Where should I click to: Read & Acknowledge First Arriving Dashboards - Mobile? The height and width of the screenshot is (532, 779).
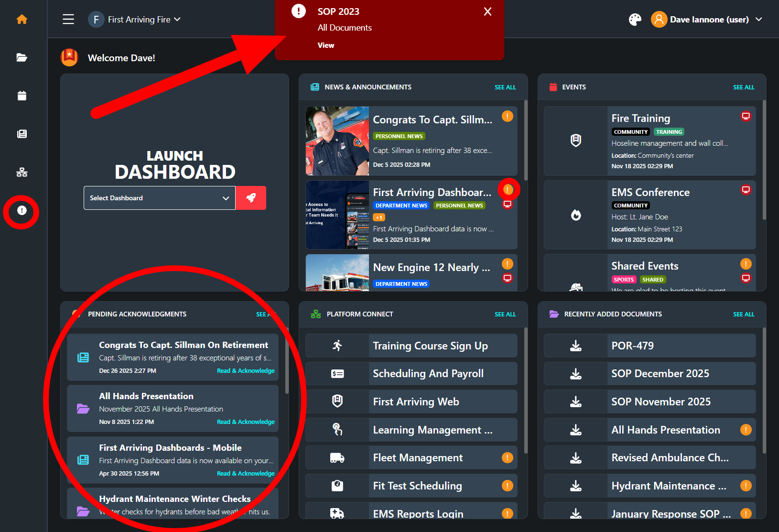coord(246,474)
